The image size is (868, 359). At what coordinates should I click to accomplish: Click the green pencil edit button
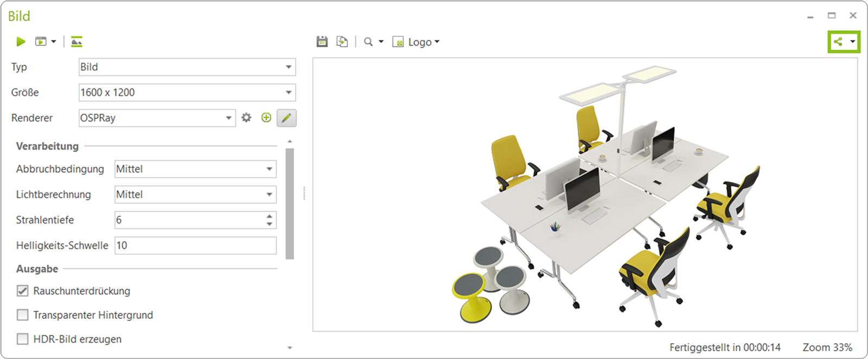pos(286,118)
